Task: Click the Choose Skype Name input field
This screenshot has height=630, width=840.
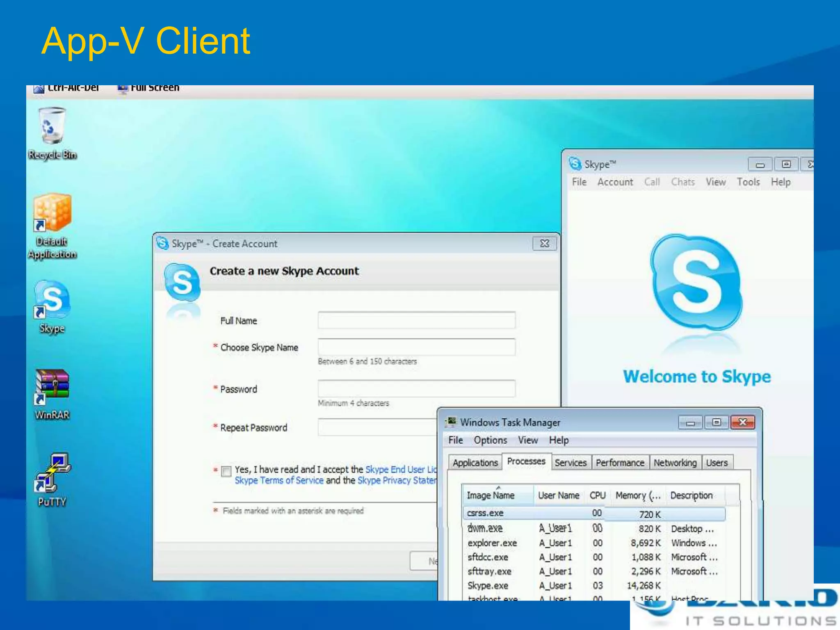Action: click(416, 347)
